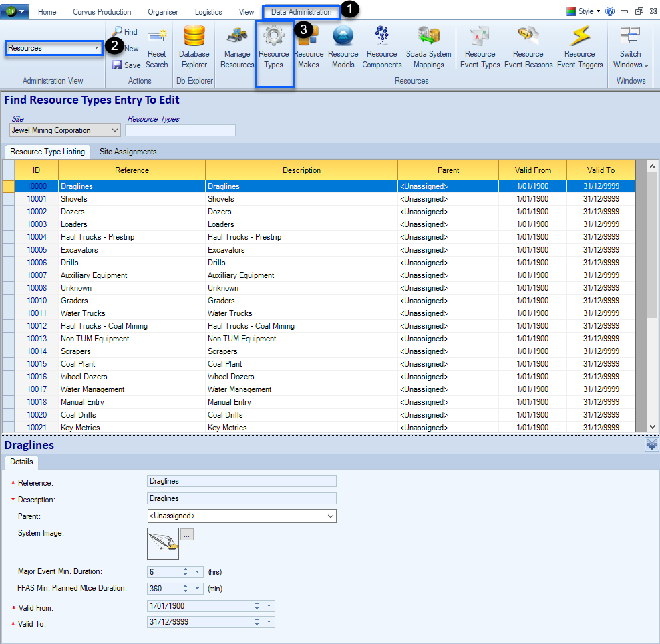Click the Wheel Dozers description cell
Viewport: 660px width, 644px height.
[301, 377]
